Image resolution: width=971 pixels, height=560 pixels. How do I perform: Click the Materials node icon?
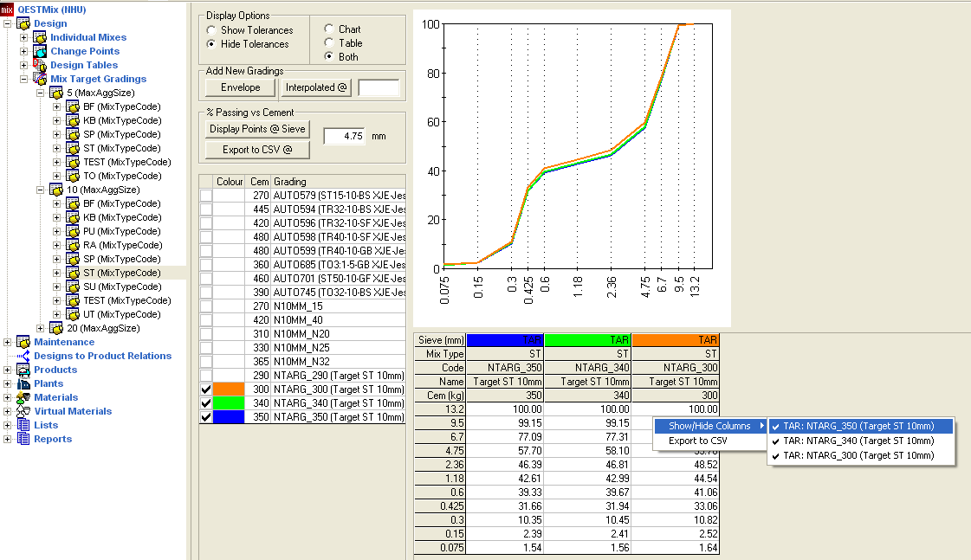click(23, 397)
